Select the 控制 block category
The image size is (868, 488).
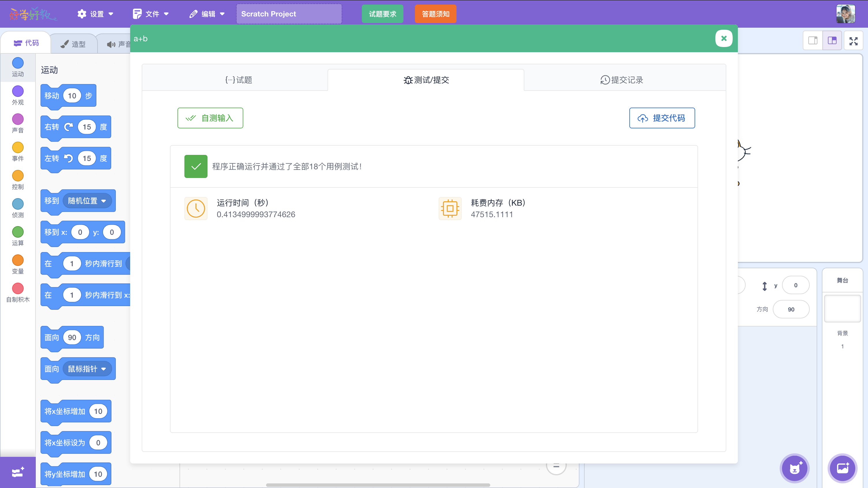(x=18, y=181)
